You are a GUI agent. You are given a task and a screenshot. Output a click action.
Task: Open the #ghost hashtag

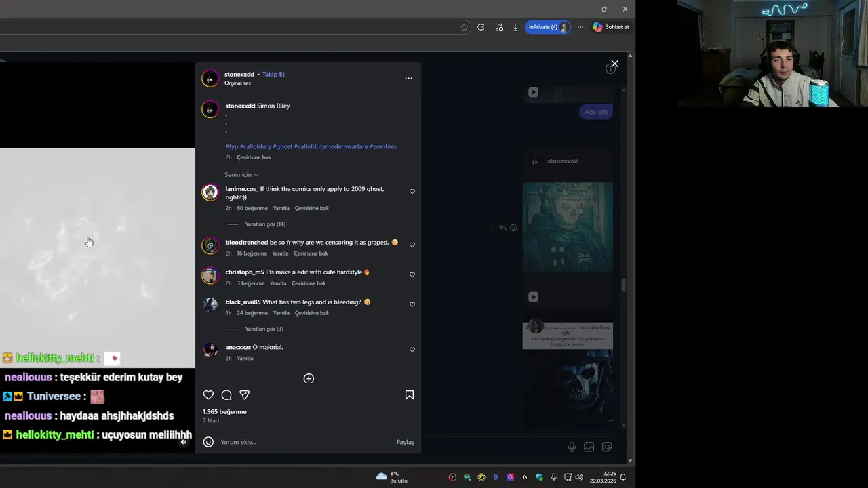tap(282, 146)
